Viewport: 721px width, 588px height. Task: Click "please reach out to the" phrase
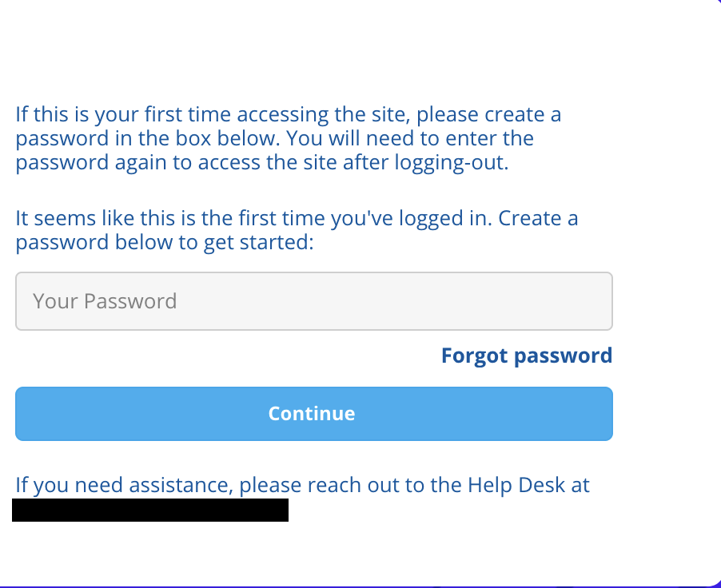click(x=352, y=485)
